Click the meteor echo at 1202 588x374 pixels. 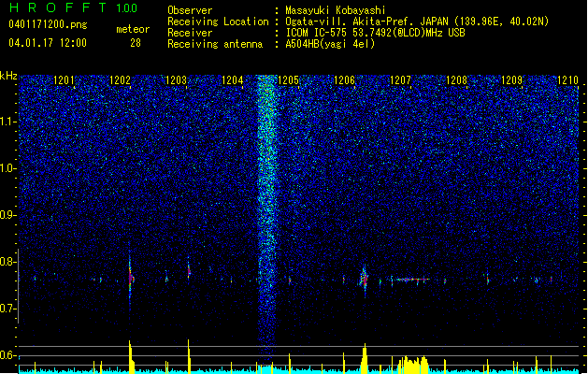131,278
